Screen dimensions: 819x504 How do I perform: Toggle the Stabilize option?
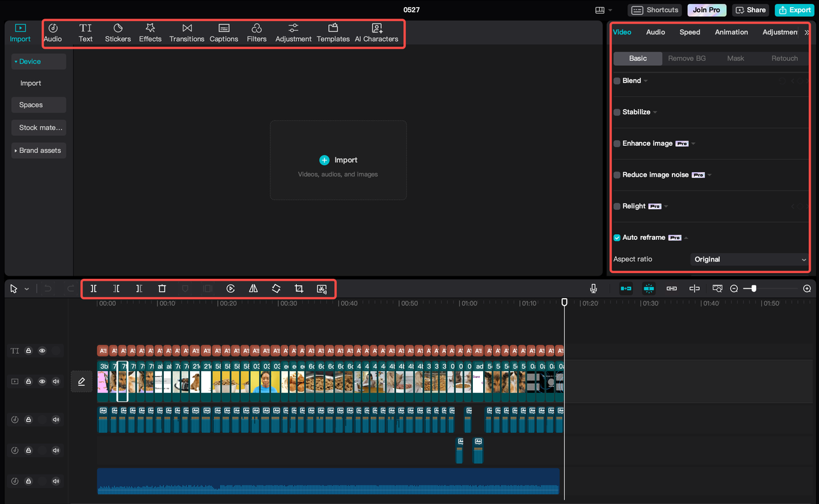[x=616, y=112]
